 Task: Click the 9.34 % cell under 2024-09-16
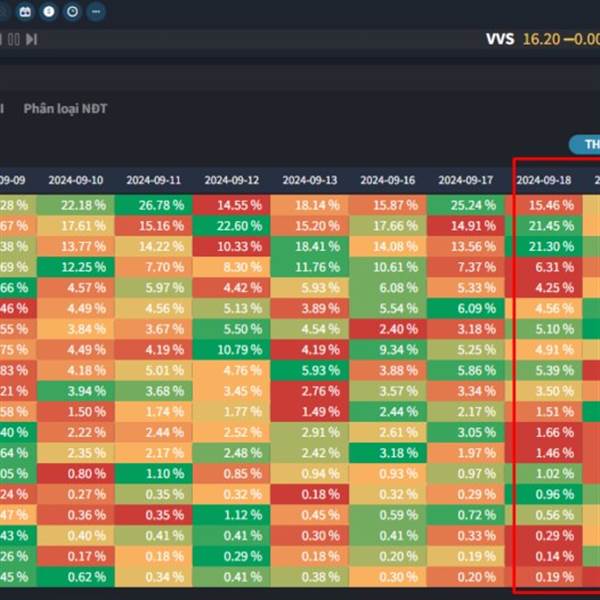click(388, 350)
